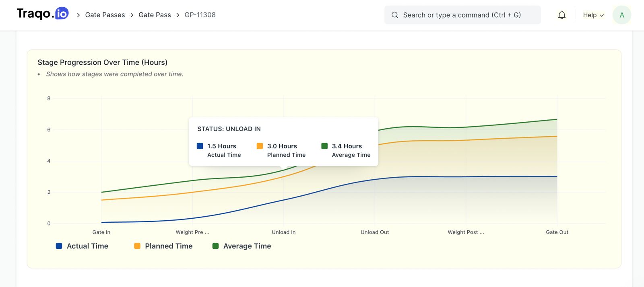
Task: Go to Gate Passes breadcrumb
Action: 105,15
